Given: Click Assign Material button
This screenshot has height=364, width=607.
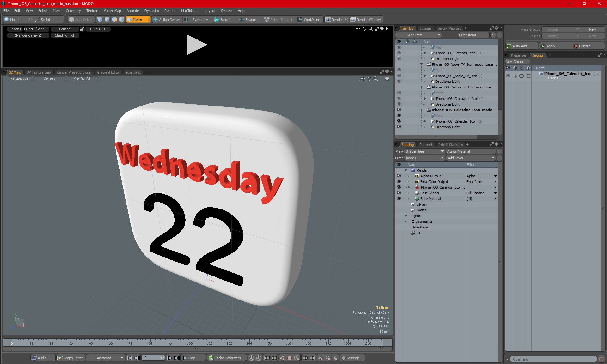Looking at the screenshot, I should point(471,151).
